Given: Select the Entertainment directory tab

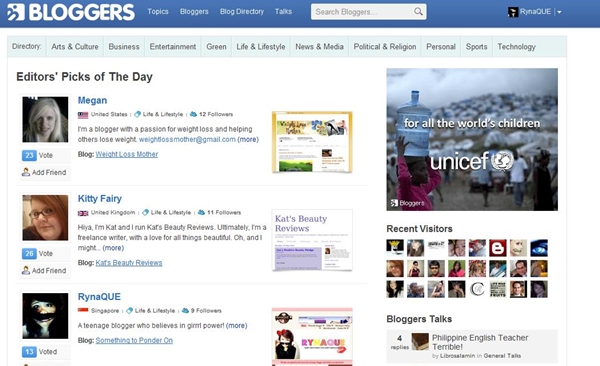Looking at the screenshot, I should (173, 47).
